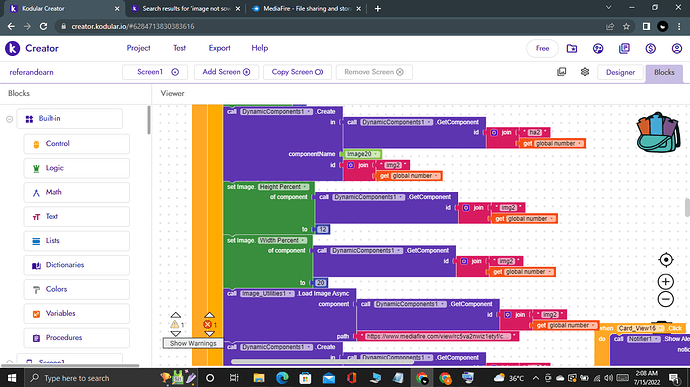Open Export menu
The height and width of the screenshot is (387, 690).
point(219,48)
